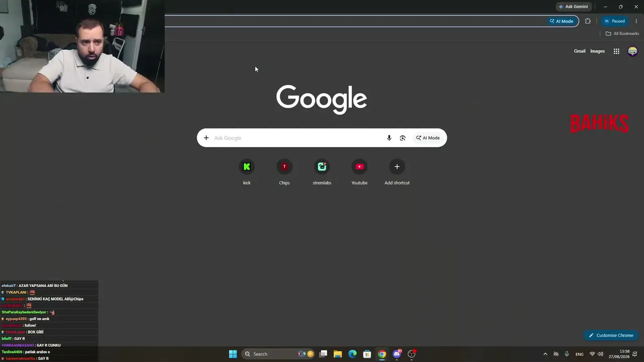This screenshot has height=362, width=644.
Task: Go to Gmail link
Action: (x=580, y=51)
